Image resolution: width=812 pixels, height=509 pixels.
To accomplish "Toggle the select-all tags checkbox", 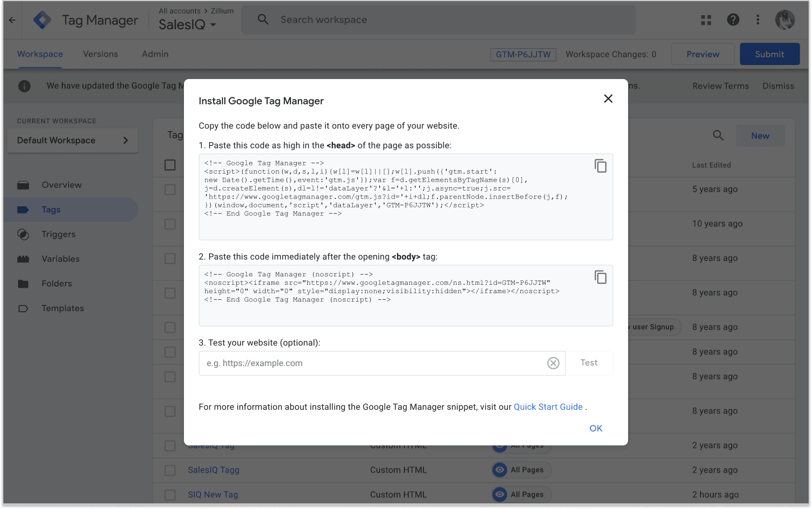I will [170, 165].
